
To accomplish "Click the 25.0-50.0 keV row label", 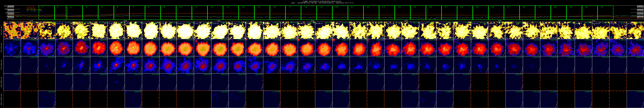I will click(2, 82).
